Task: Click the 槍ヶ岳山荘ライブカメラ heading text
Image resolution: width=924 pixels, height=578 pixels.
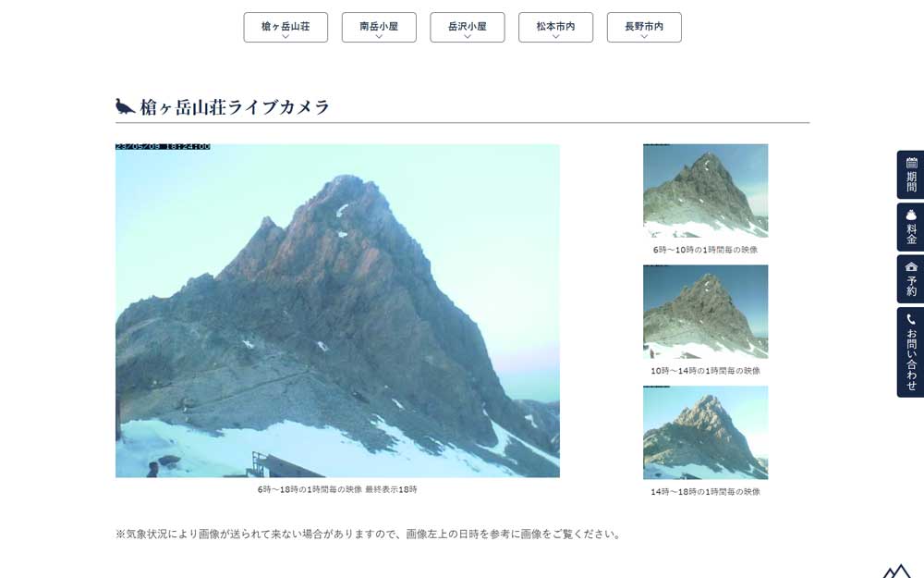Action: 235,106
